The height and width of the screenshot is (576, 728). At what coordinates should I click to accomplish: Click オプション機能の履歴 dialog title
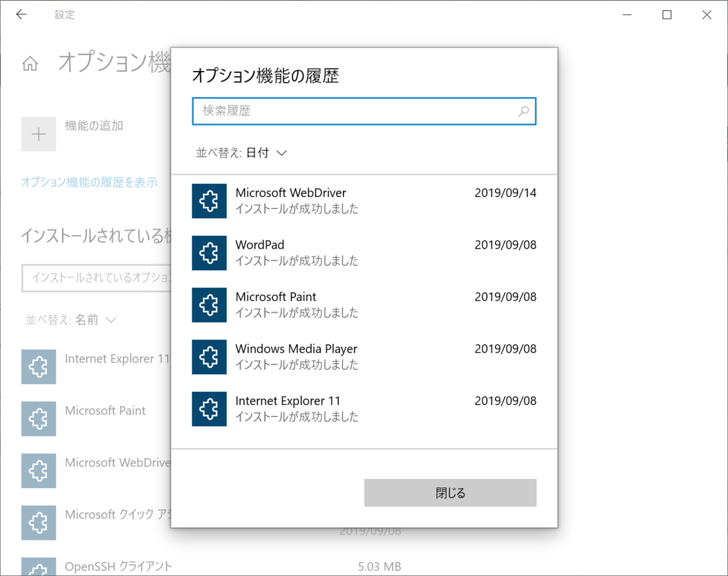coord(265,76)
